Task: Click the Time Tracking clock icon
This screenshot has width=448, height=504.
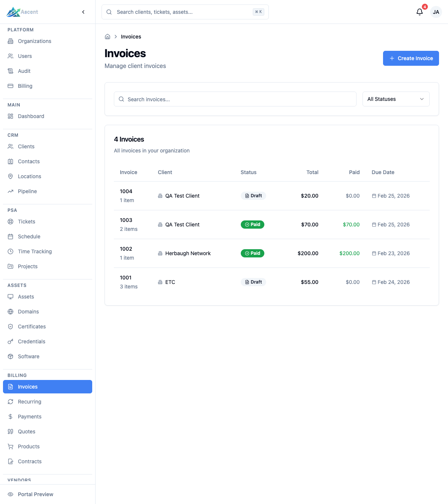Action: [10, 251]
